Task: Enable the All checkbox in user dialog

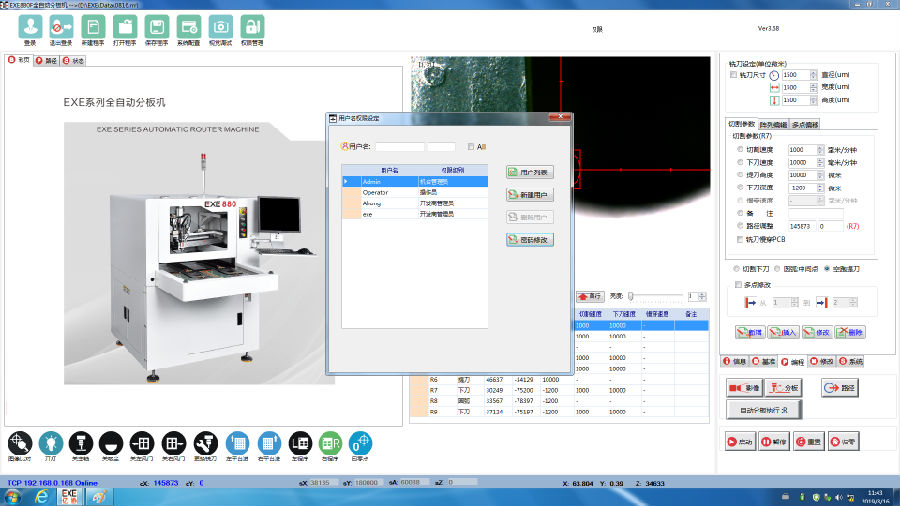Action: pyautogui.click(x=473, y=147)
